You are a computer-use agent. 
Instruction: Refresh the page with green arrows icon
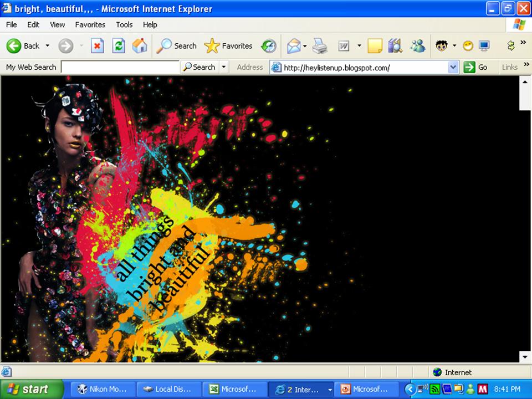(x=119, y=46)
